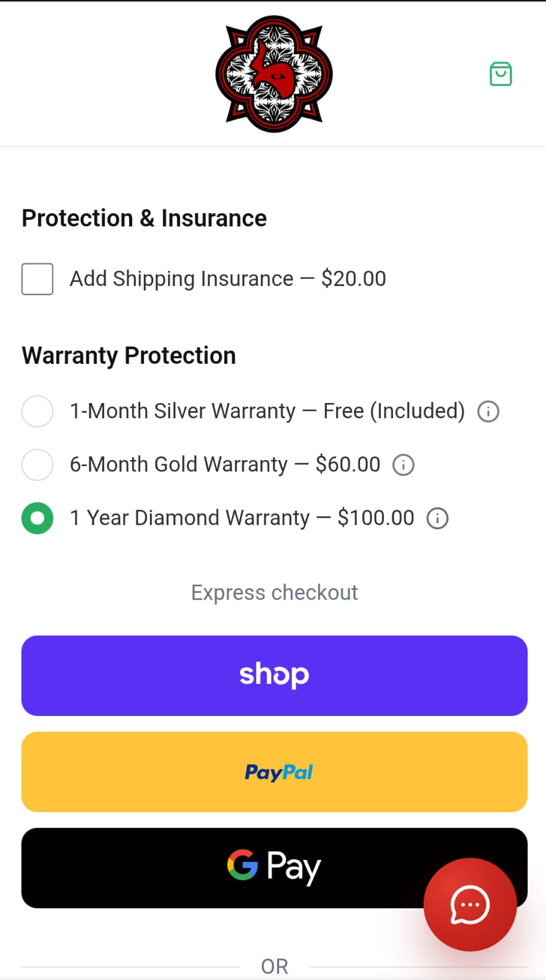Click the selected 1 Year Diamond radio button
The width and height of the screenshot is (546, 980).
37,518
